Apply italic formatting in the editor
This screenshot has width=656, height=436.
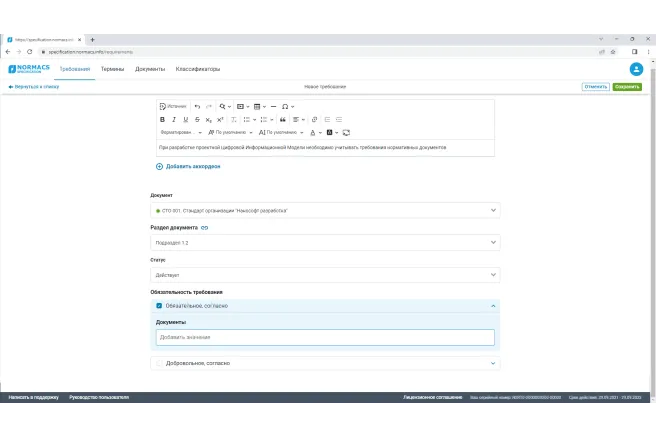174,119
